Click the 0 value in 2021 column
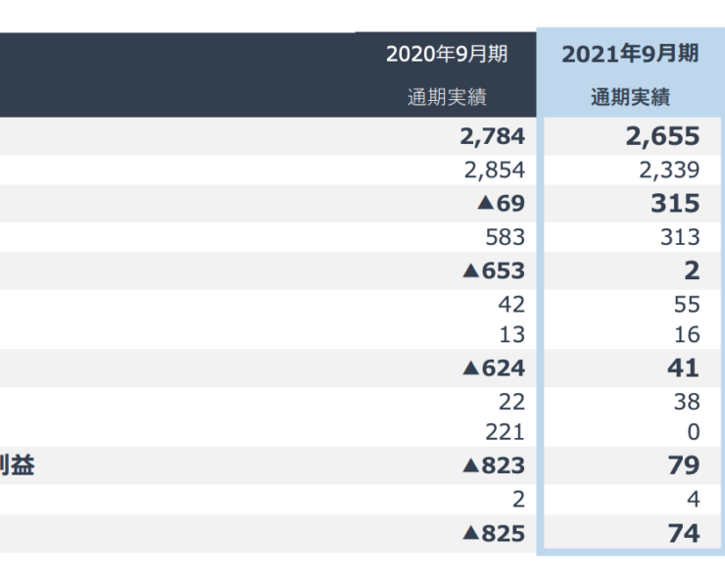725x588 pixels. tap(694, 431)
